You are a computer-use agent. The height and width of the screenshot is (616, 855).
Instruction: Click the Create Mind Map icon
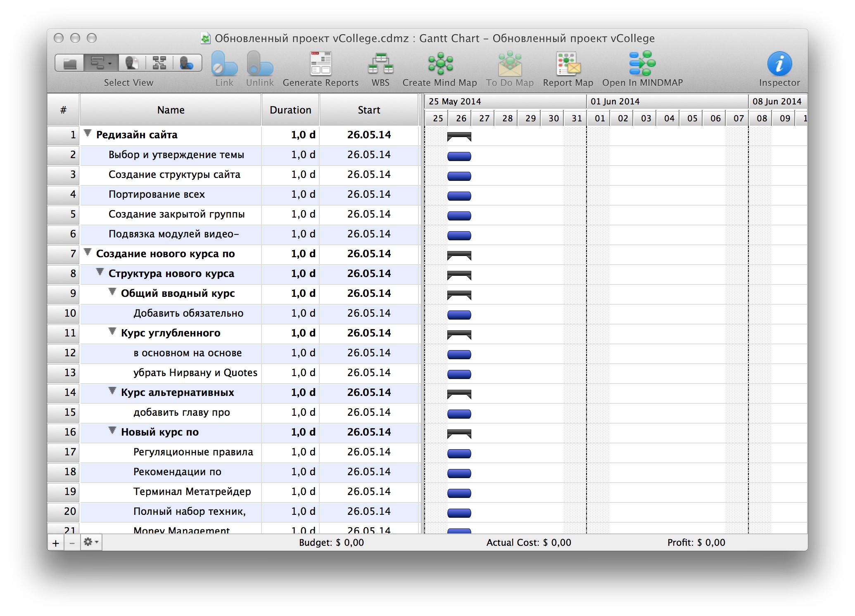point(440,64)
